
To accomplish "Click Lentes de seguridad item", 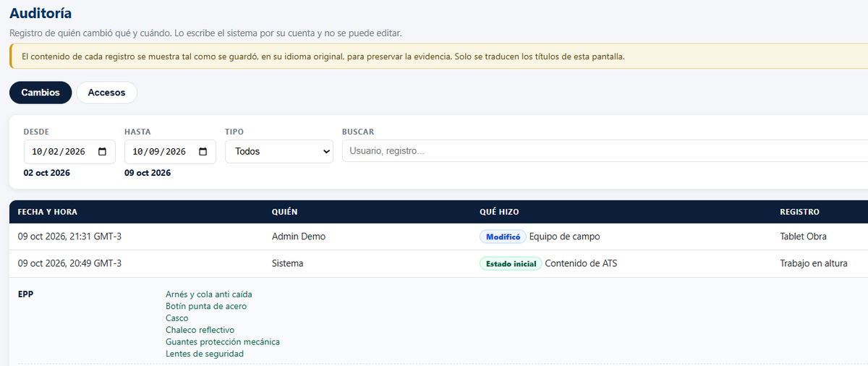I will 205,354.
